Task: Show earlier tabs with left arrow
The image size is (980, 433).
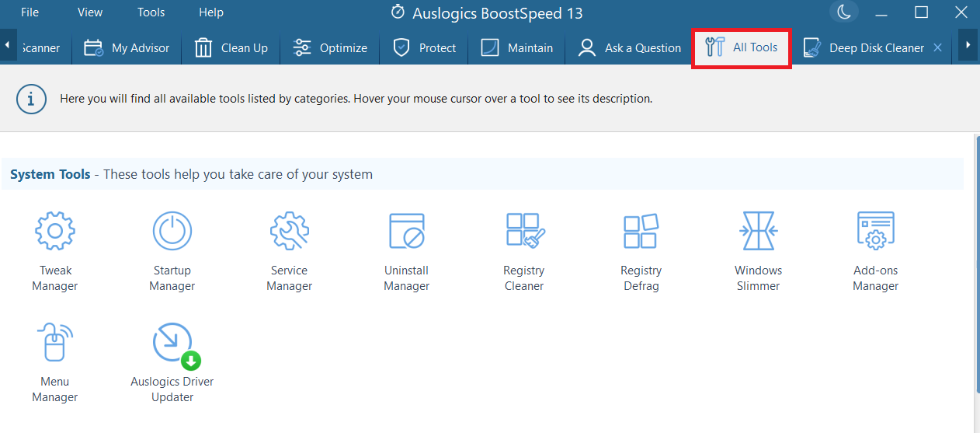Action: pyautogui.click(x=7, y=46)
